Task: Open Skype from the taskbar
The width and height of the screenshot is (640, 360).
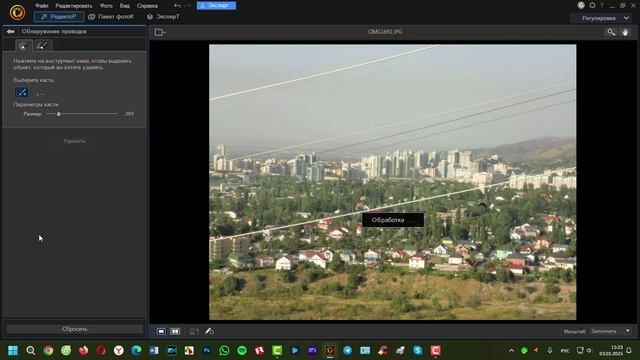Action: (418, 351)
